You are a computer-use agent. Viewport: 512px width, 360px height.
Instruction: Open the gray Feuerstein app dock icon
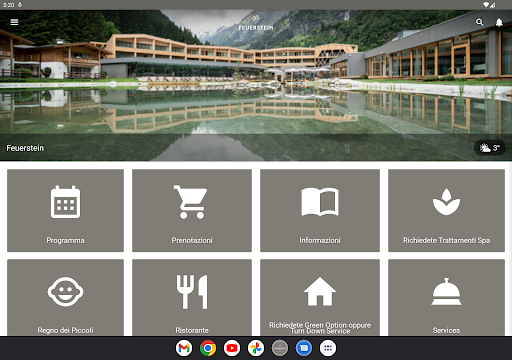pos(280,348)
